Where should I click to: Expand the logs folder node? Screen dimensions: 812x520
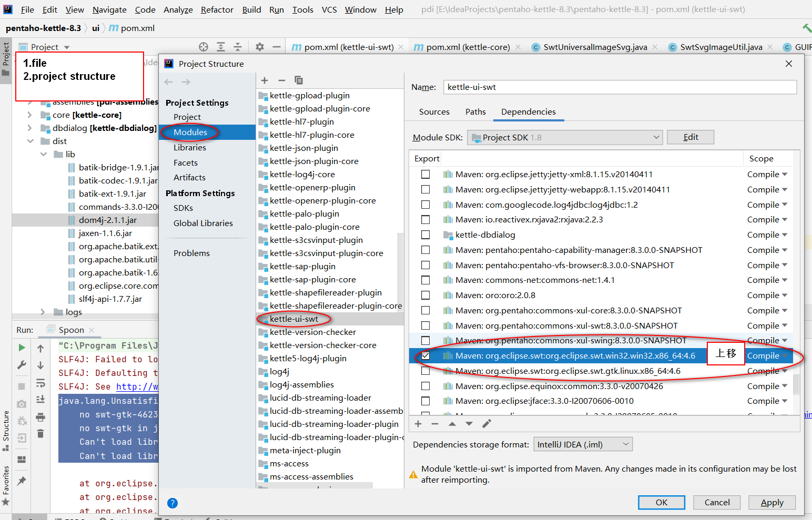tap(43, 312)
